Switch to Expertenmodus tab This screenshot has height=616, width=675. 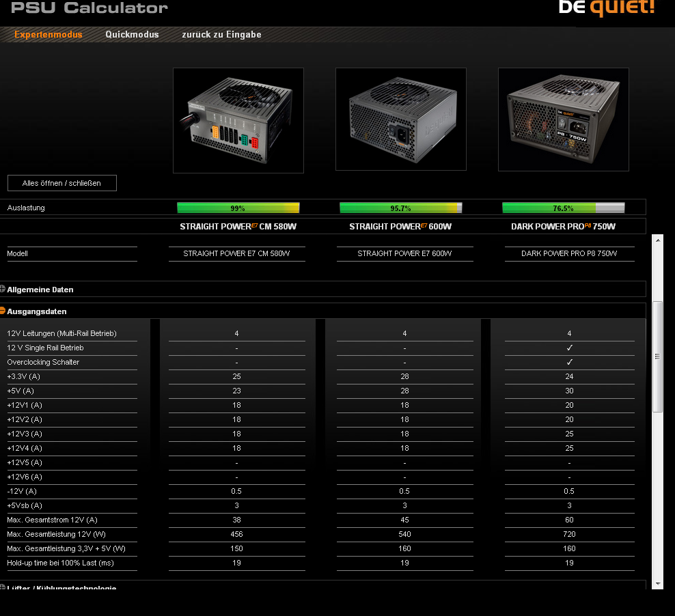click(49, 34)
